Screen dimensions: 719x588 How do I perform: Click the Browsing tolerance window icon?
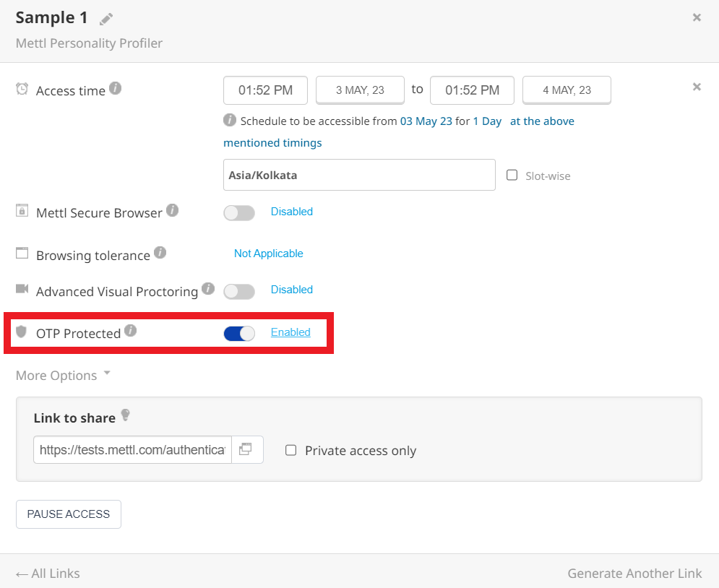pos(22,253)
